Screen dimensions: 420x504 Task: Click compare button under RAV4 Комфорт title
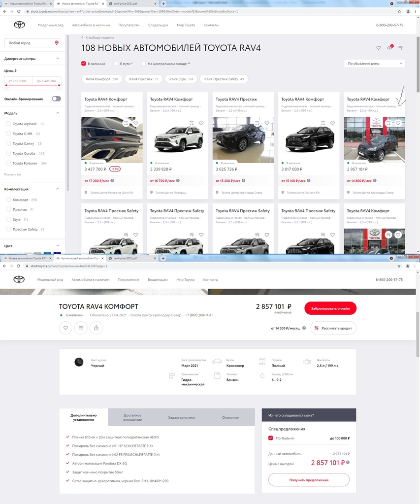(x=81, y=328)
